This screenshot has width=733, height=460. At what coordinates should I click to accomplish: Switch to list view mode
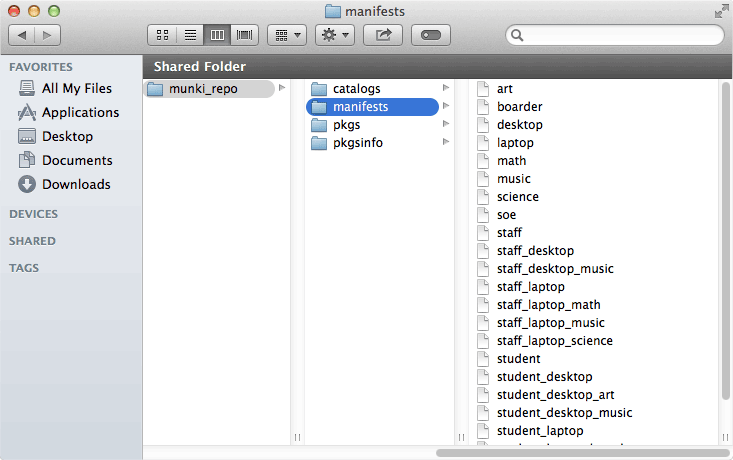[189, 35]
